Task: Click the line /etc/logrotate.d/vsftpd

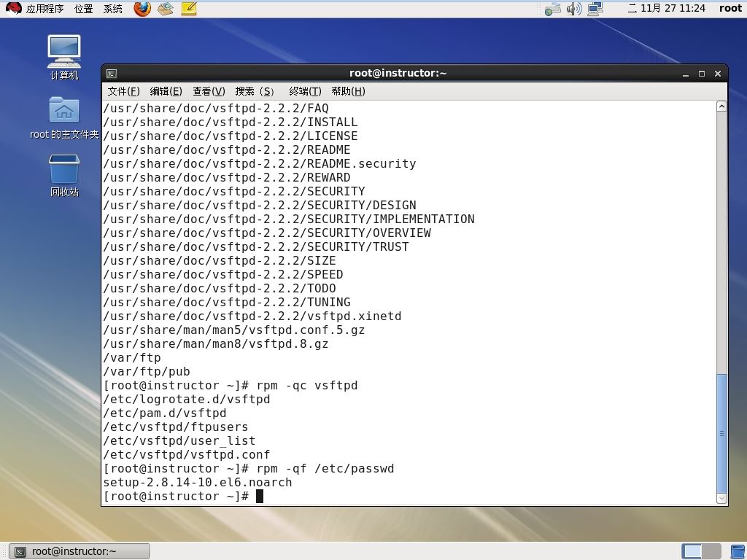Action: [187, 400]
